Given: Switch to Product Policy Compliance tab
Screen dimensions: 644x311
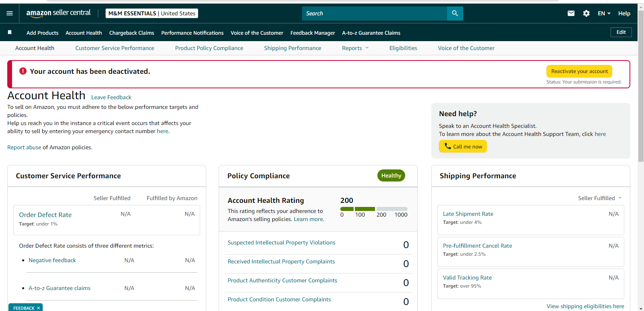Looking at the screenshot, I should tap(209, 48).
